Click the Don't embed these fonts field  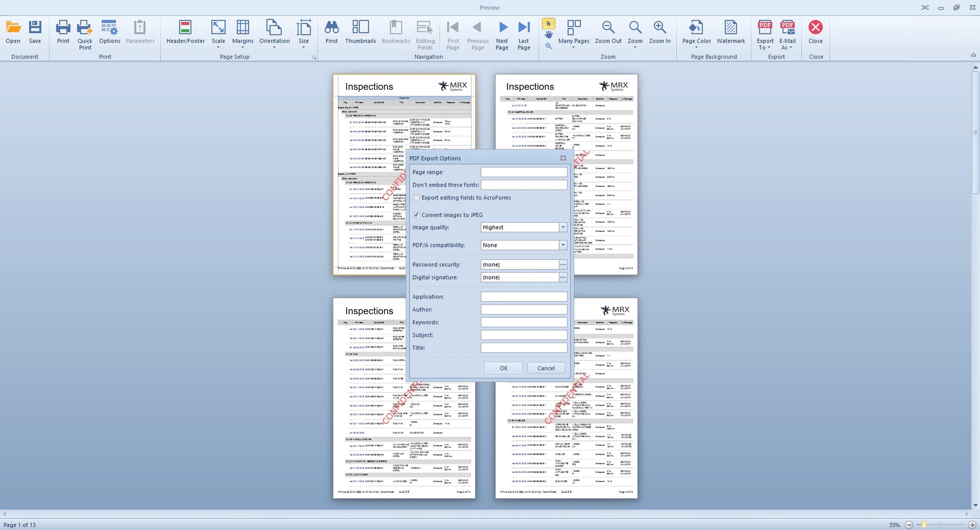[524, 185]
